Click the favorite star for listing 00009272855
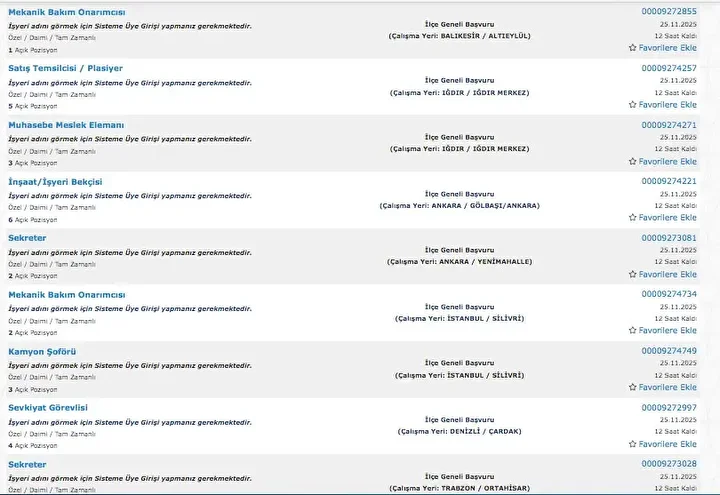The height and width of the screenshot is (495, 720). tap(632, 48)
